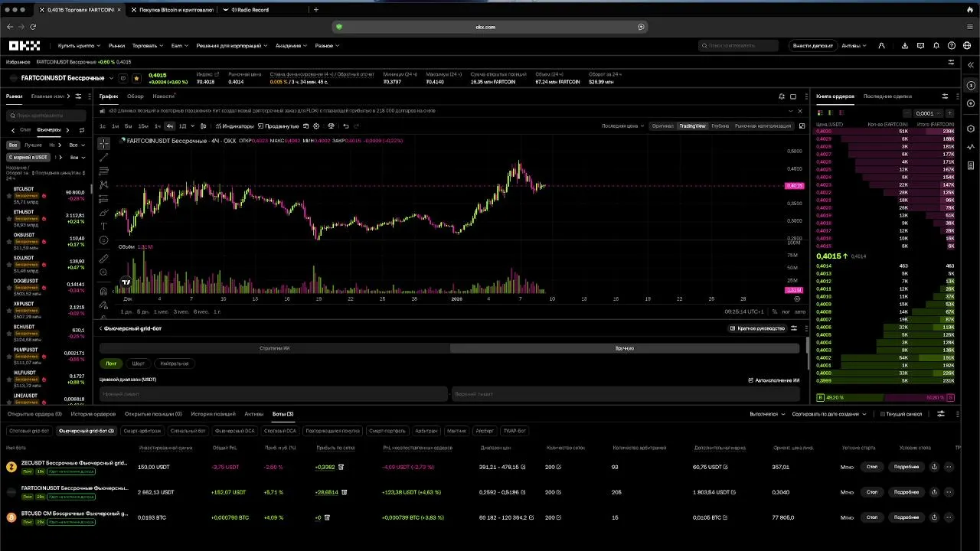
Task: Open the Recent trades tab
Action: tap(887, 96)
